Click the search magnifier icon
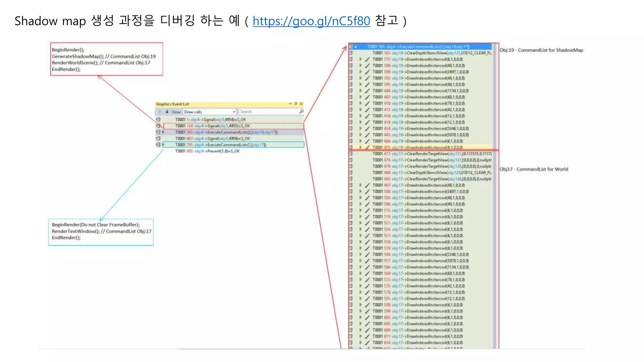Image resolution: width=644 pixels, height=362 pixels. pos(301,112)
